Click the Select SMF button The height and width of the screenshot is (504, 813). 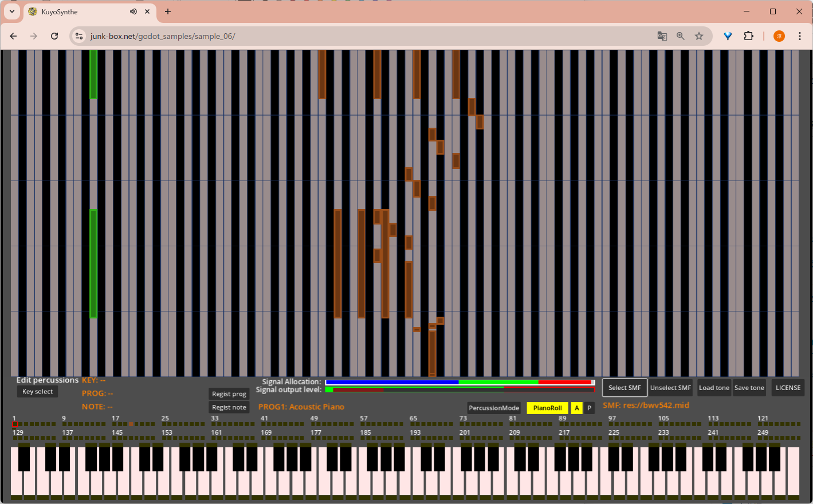pyautogui.click(x=625, y=388)
